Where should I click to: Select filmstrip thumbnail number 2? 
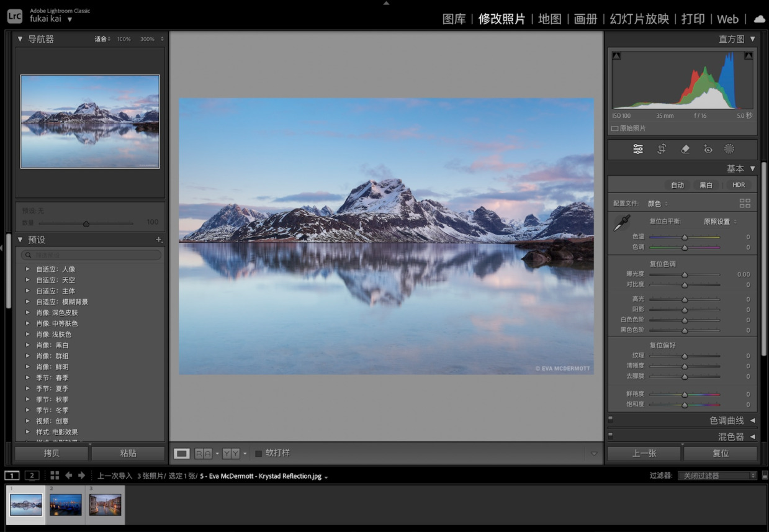coord(65,505)
